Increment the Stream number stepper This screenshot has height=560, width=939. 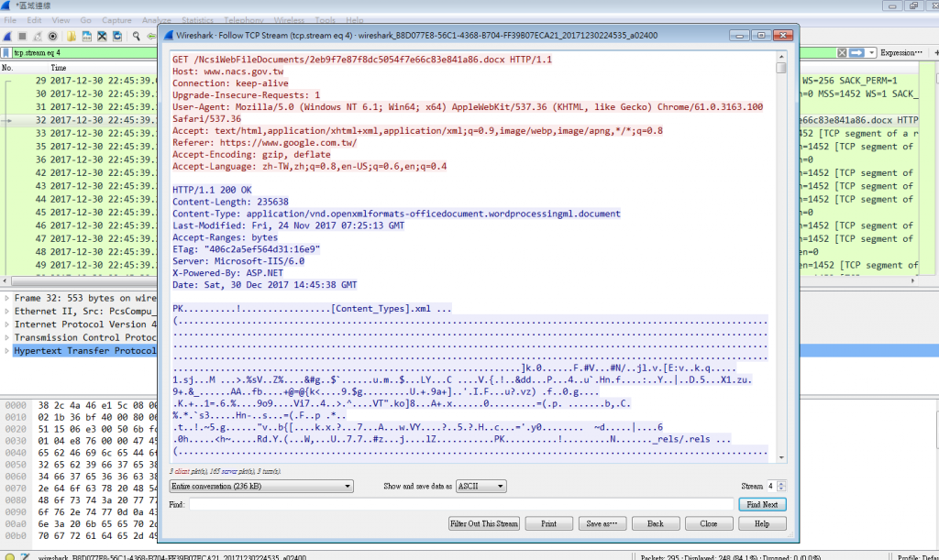point(781,483)
